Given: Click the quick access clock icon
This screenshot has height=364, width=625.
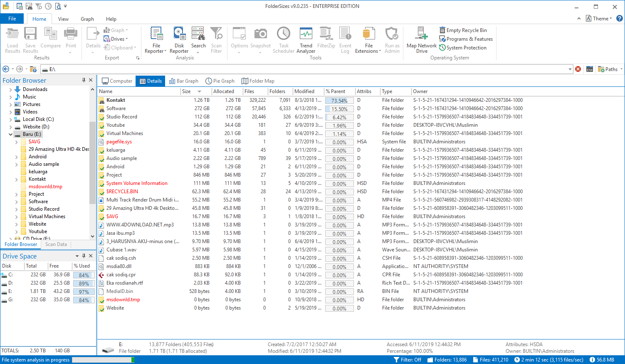Looking at the screenshot, I should [48, 6].
